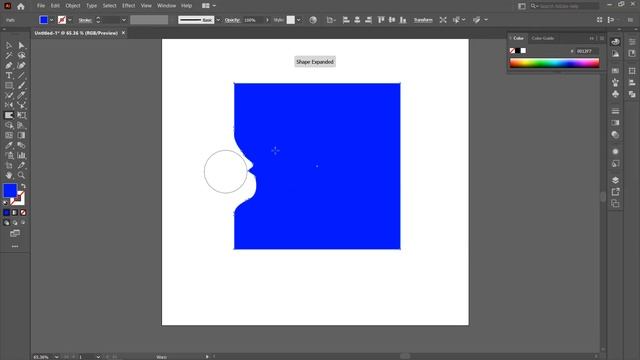640x360 pixels.
Task: Open the Opacity panel link
Action: tap(232, 20)
